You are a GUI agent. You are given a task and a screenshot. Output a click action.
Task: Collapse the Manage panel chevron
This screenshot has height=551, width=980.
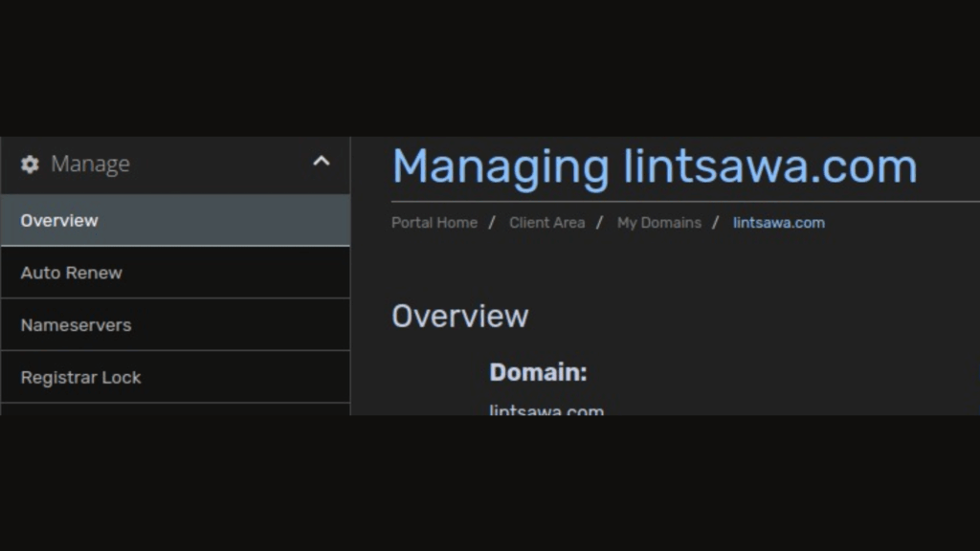point(322,162)
